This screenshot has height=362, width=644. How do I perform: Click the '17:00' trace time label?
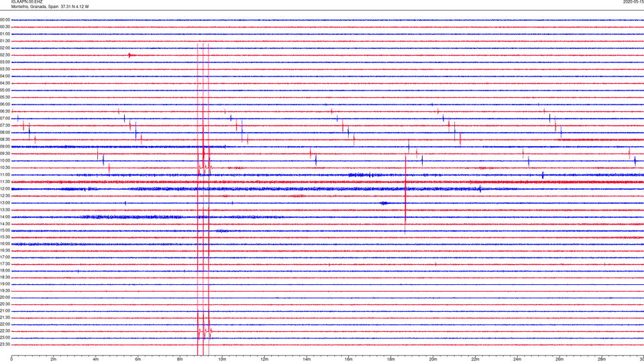point(5,257)
